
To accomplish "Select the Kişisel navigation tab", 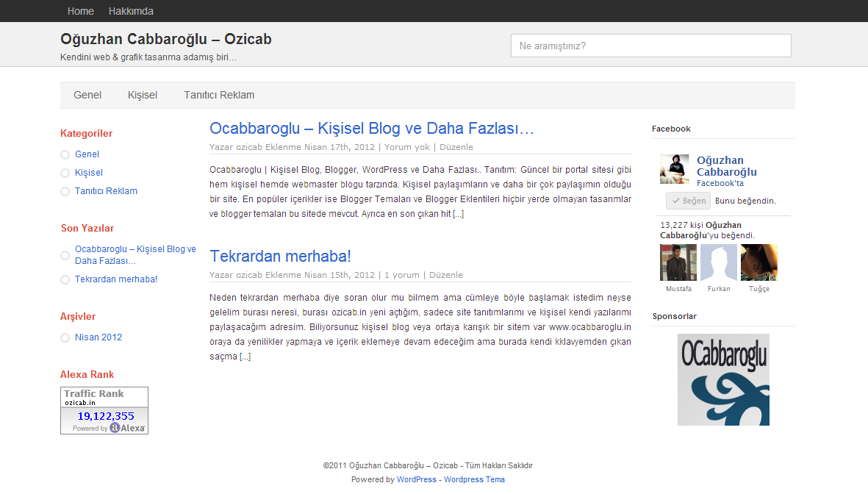I will 143,95.
